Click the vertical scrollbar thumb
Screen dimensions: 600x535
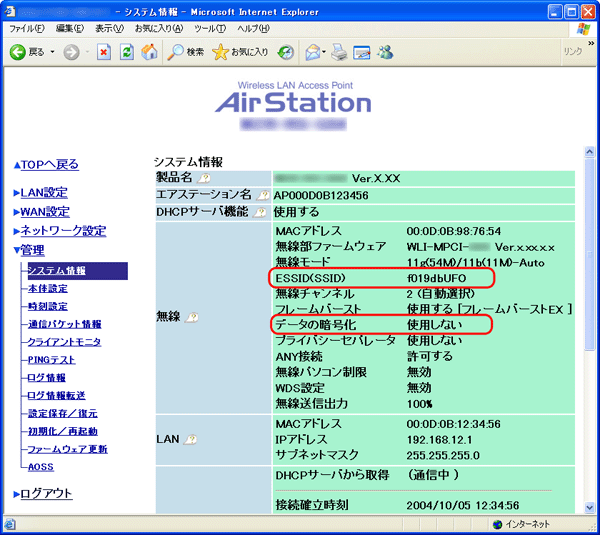pos(590,254)
